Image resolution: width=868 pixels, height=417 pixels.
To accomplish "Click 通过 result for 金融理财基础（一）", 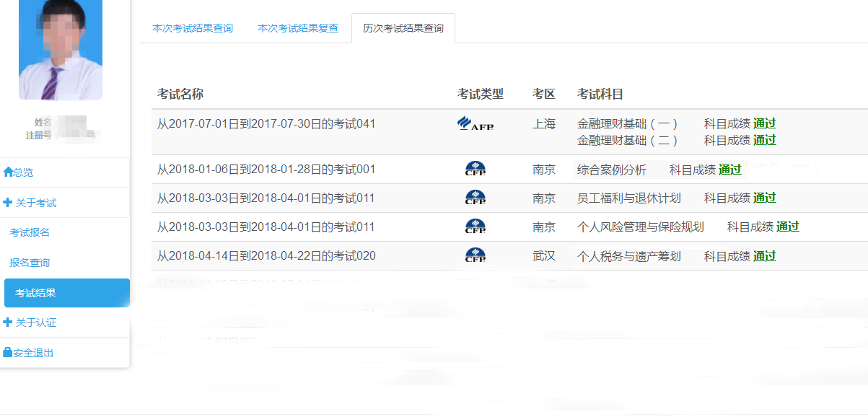I will pyautogui.click(x=764, y=123).
